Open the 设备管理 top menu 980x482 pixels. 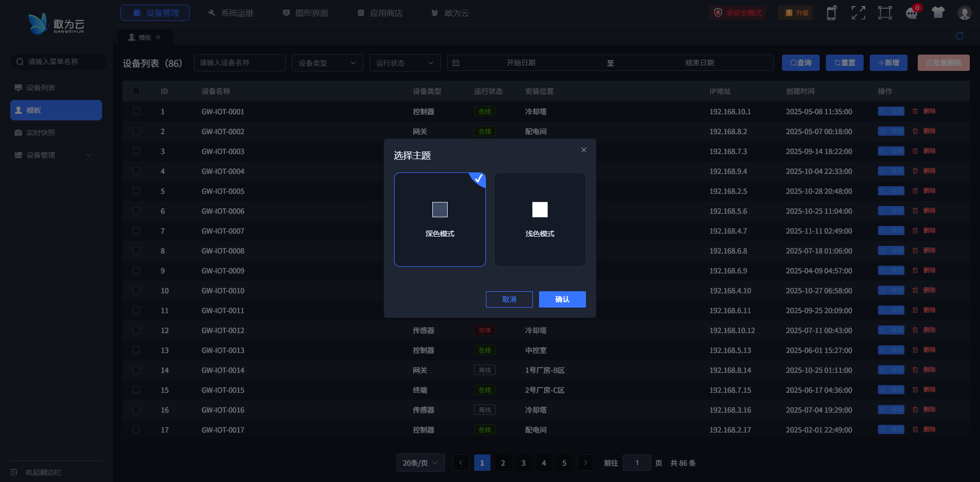155,13
